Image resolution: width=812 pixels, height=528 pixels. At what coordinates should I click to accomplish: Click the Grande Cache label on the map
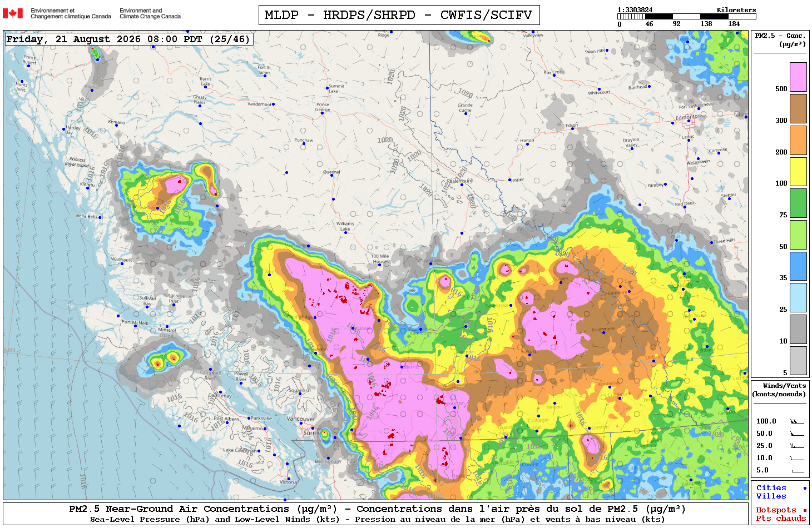pos(466,108)
